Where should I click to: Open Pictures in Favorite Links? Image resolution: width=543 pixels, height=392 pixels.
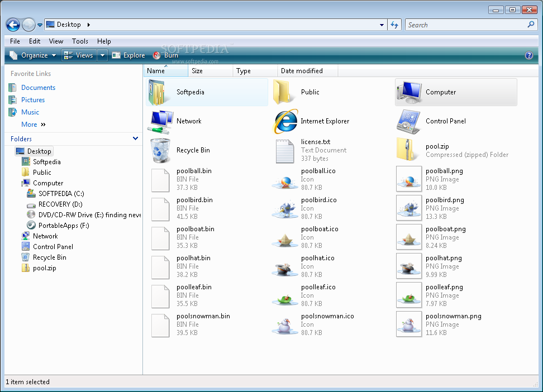[33, 100]
